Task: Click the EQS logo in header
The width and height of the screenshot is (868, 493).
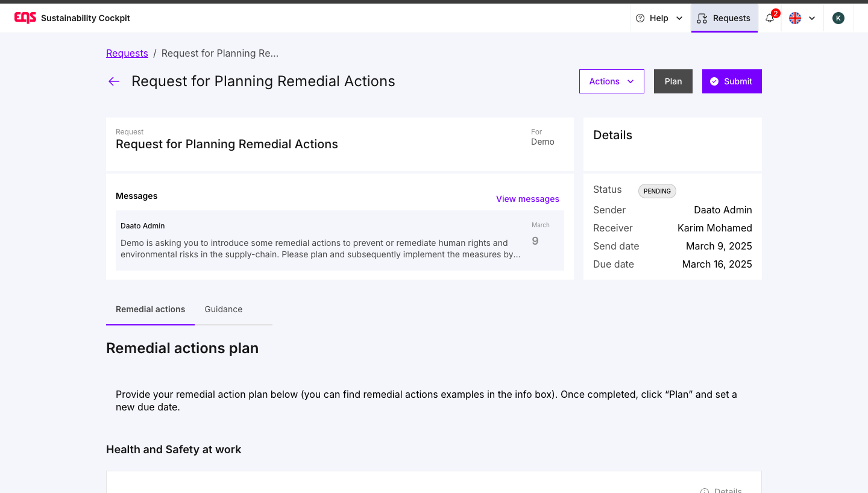Action: point(25,18)
